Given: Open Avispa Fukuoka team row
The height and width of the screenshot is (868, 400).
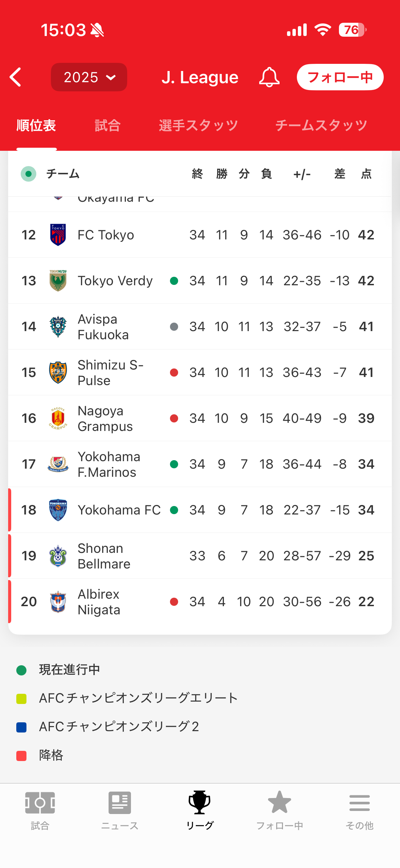Looking at the screenshot, I should click(103, 327).
